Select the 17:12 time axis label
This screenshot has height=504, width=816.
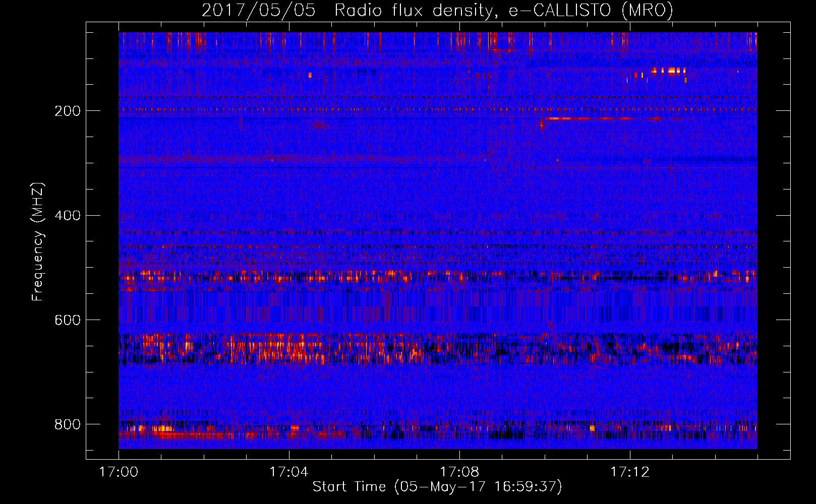(630, 472)
